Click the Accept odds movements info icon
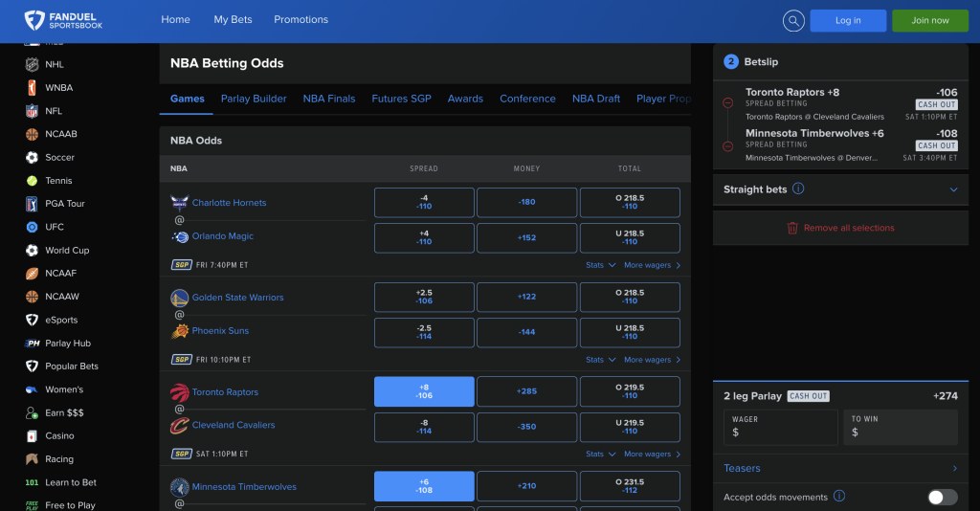 pyautogui.click(x=839, y=496)
